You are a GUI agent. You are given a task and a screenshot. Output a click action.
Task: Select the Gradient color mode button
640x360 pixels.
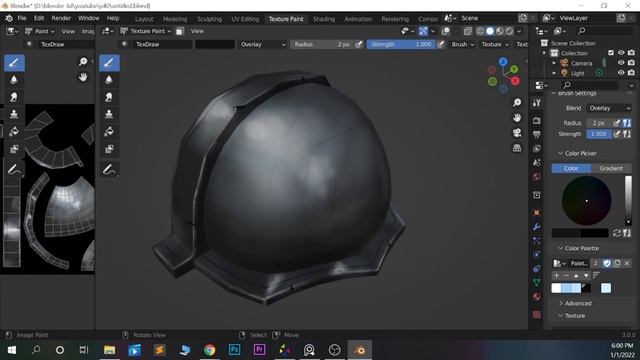click(x=611, y=168)
